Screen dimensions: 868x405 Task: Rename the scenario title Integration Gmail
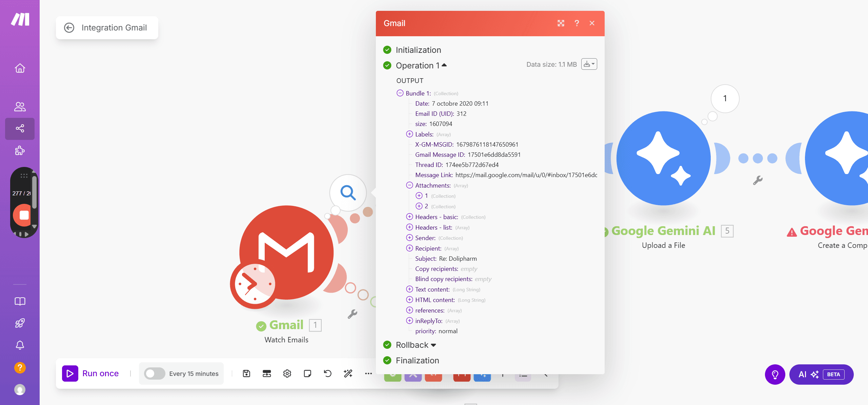(114, 28)
